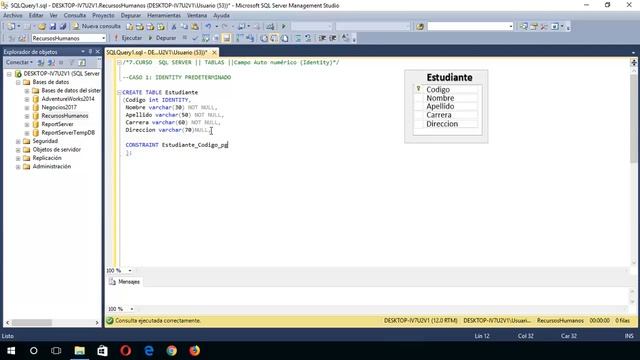Click the Ejecutar button
This screenshot has width=640, height=360.
(128, 38)
